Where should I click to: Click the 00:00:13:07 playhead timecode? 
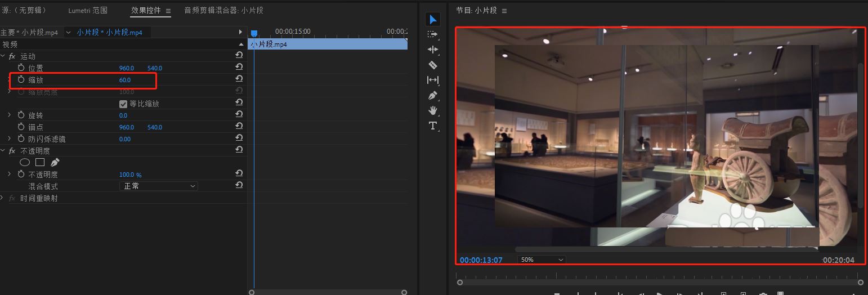point(481,260)
